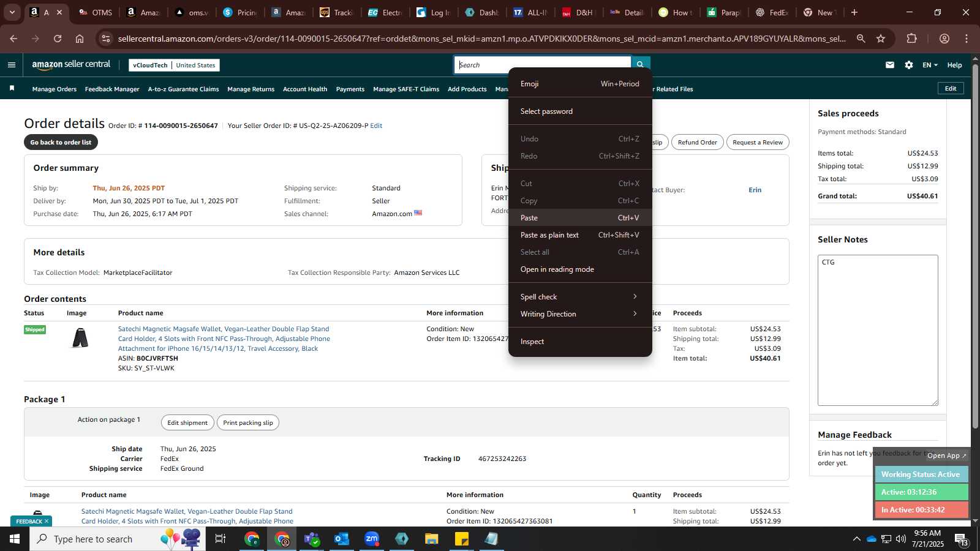Open the mail messages icon
Image resolution: width=980 pixels, height=551 pixels.
pos(890,65)
